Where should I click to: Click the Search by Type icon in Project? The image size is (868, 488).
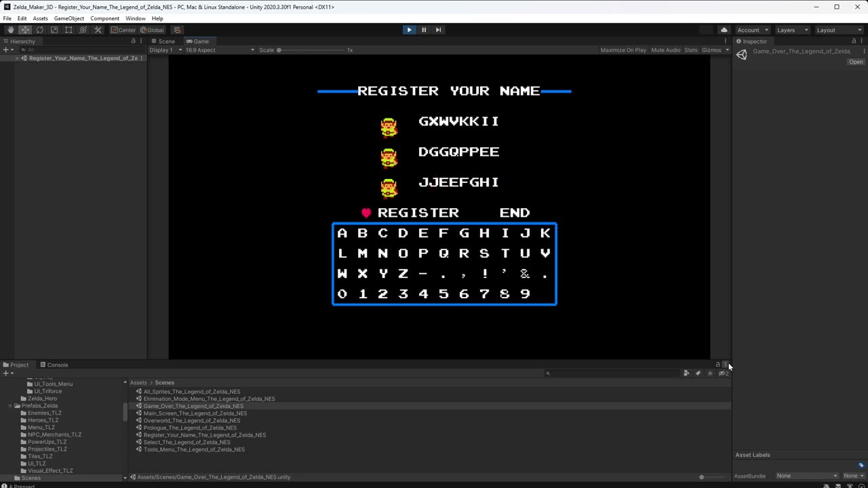click(x=686, y=373)
